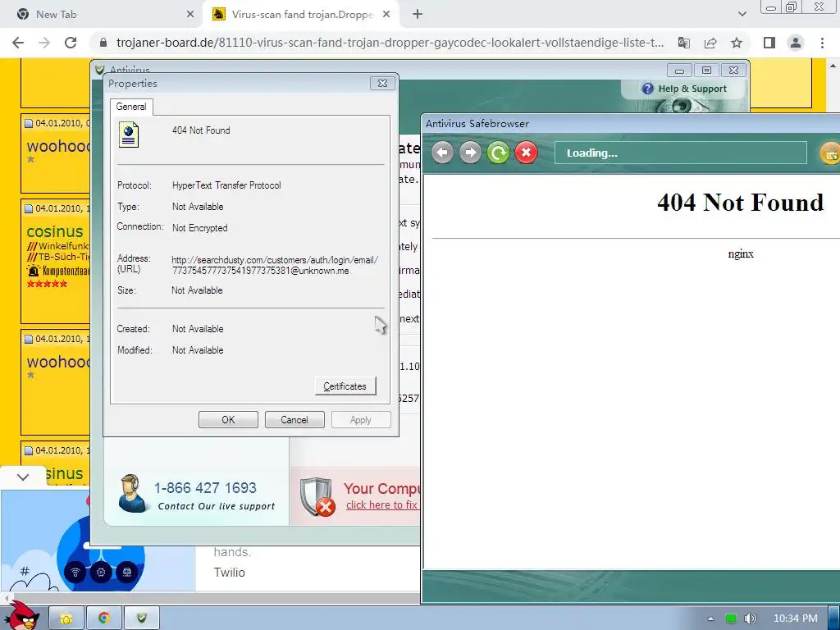Click '404 Not Found' title in Properties
Screen dimensions: 840x630
pos(201,130)
